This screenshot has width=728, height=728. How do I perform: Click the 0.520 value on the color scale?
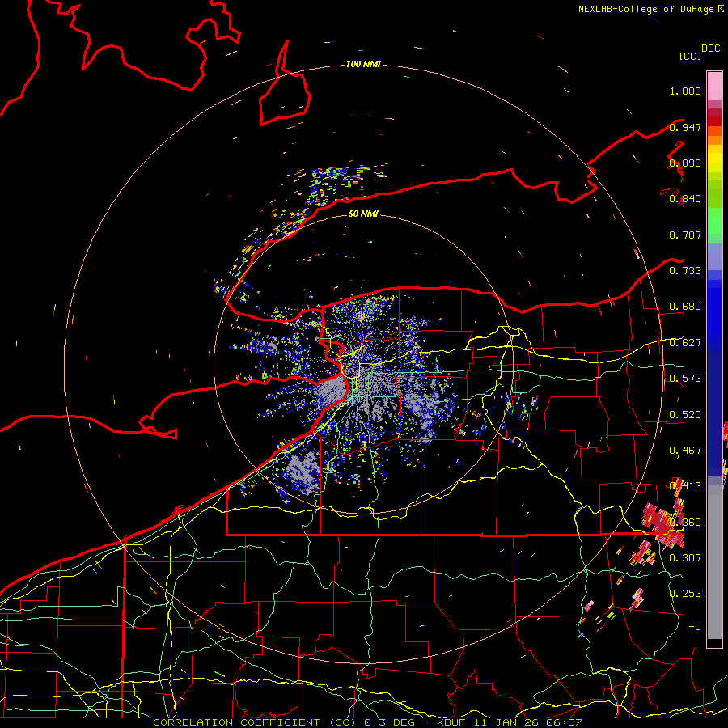[685, 415]
